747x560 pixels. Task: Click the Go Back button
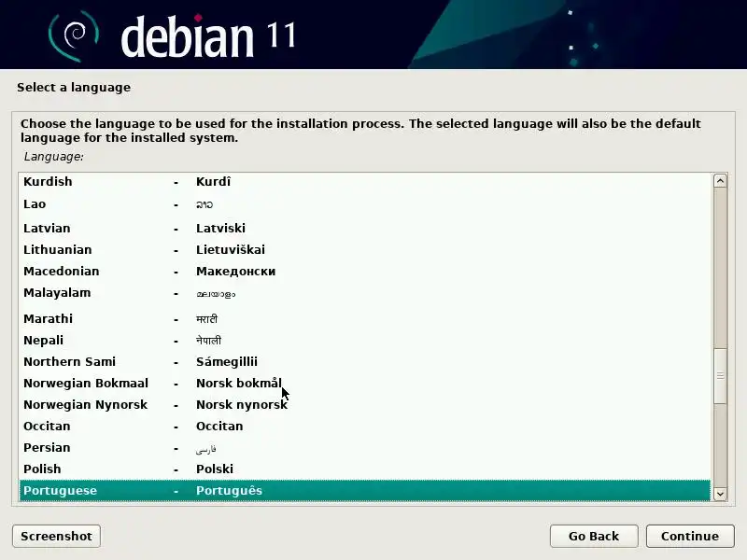594,536
